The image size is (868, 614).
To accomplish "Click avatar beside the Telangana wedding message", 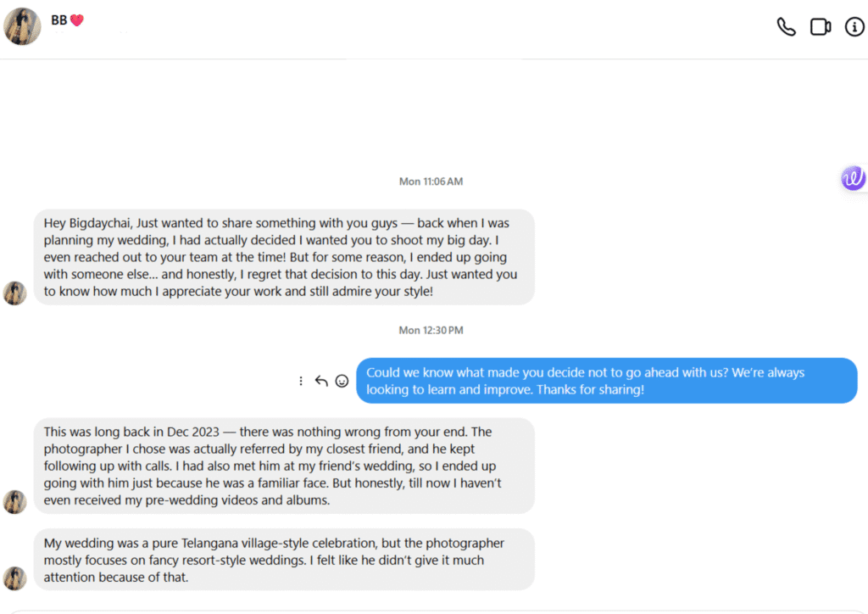I will [15, 578].
